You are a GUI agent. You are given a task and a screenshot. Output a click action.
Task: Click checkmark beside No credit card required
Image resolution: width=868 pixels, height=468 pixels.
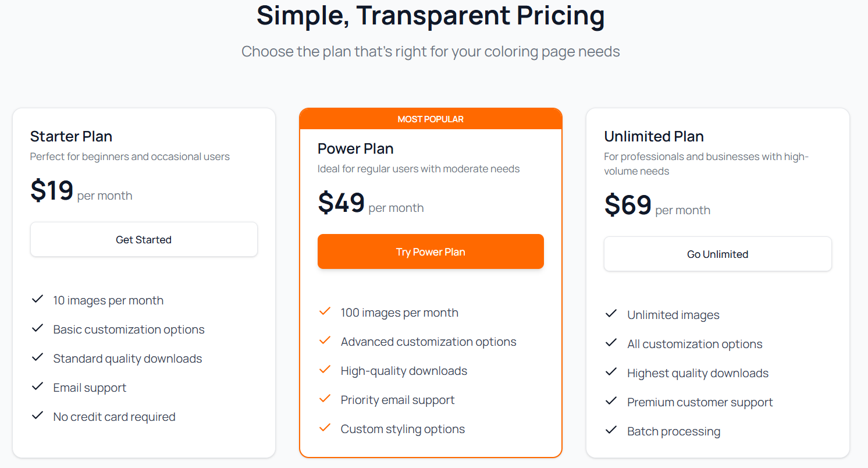coord(38,416)
